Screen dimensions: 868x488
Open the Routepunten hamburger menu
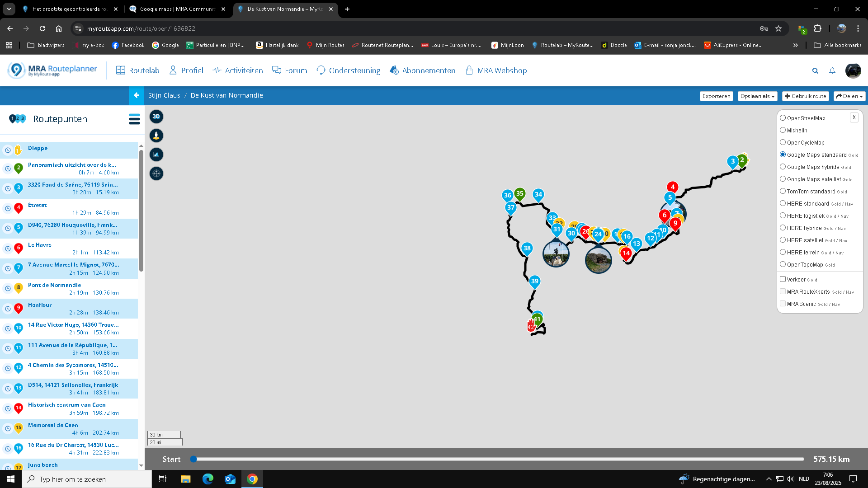tap(134, 119)
